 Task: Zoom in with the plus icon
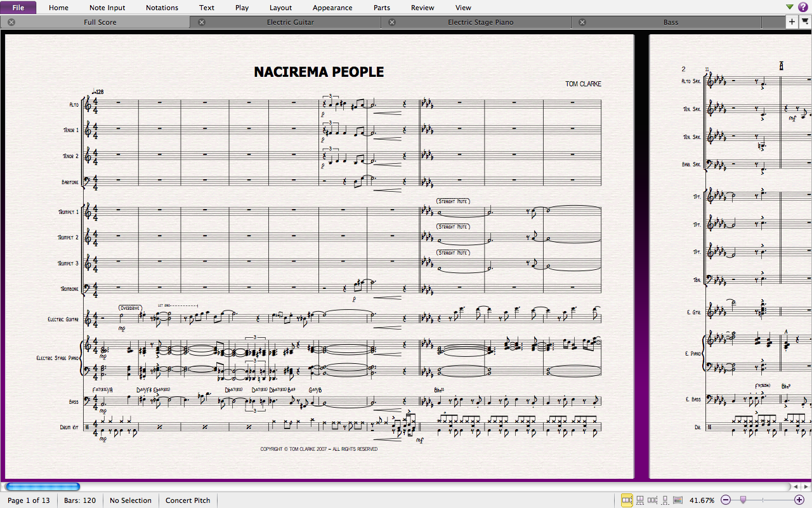(799, 500)
